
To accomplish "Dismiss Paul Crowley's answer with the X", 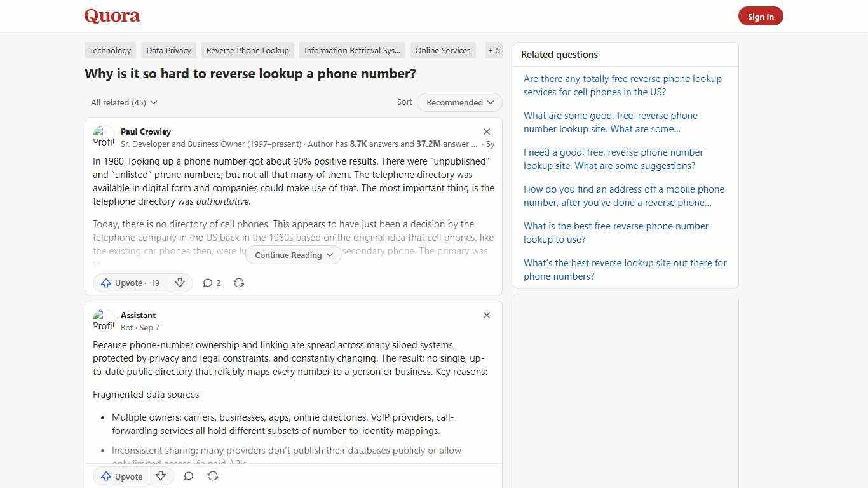I will (487, 131).
